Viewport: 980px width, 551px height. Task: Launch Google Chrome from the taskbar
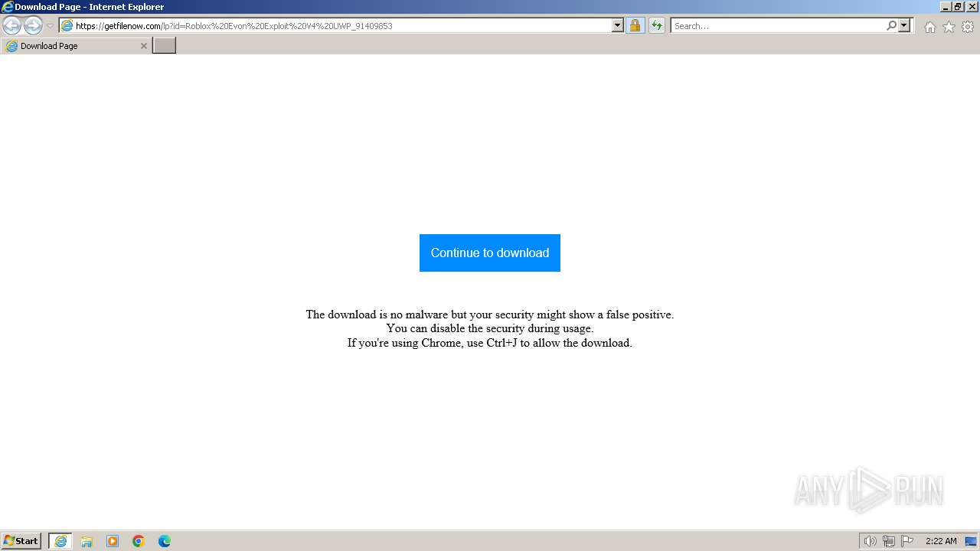(139, 541)
